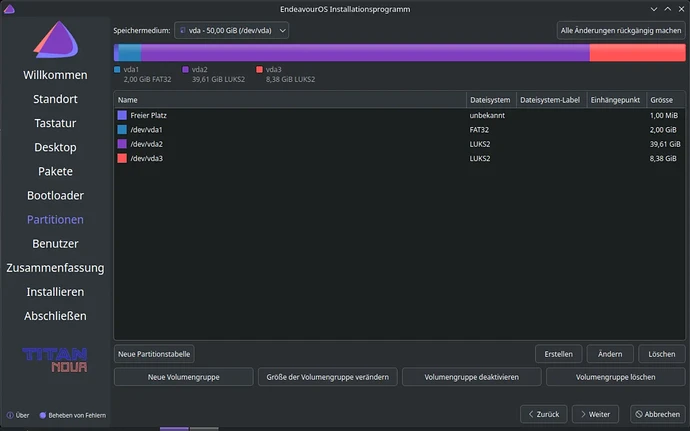Click the Löschen button
Image resolution: width=690 pixels, height=431 pixels.
pos(661,354)
